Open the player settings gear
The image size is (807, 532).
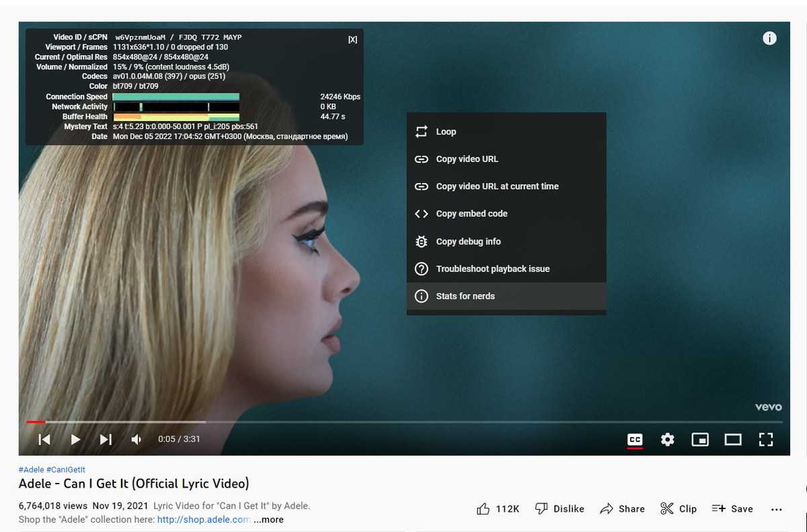tap(667, 439)
